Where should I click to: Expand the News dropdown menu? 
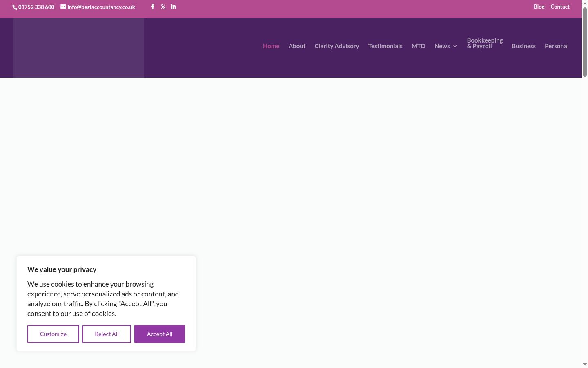(445, 46)
